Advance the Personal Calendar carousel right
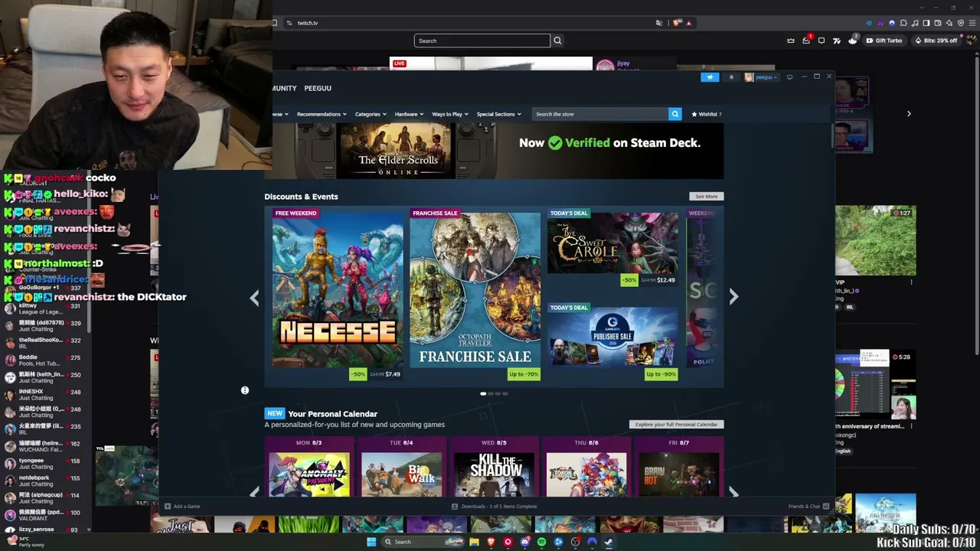 [733, 492]
